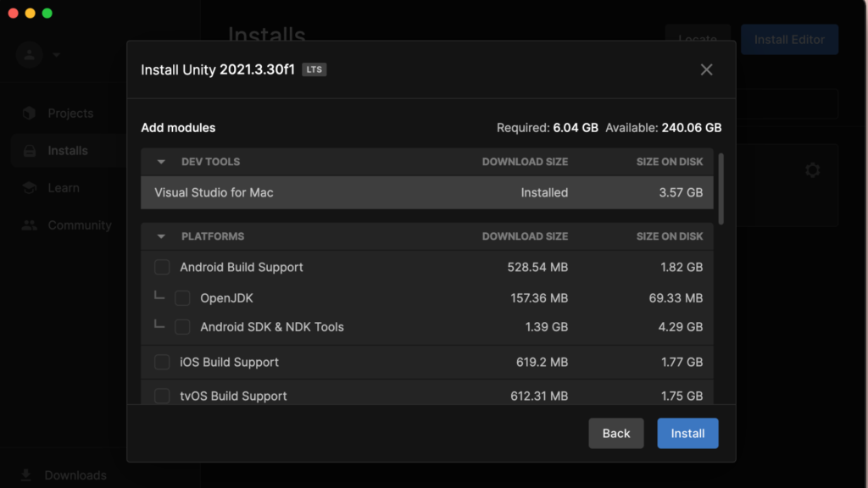Click the module list scrollbar
Viewport: 868px width, 488px height.
point(721,189)
